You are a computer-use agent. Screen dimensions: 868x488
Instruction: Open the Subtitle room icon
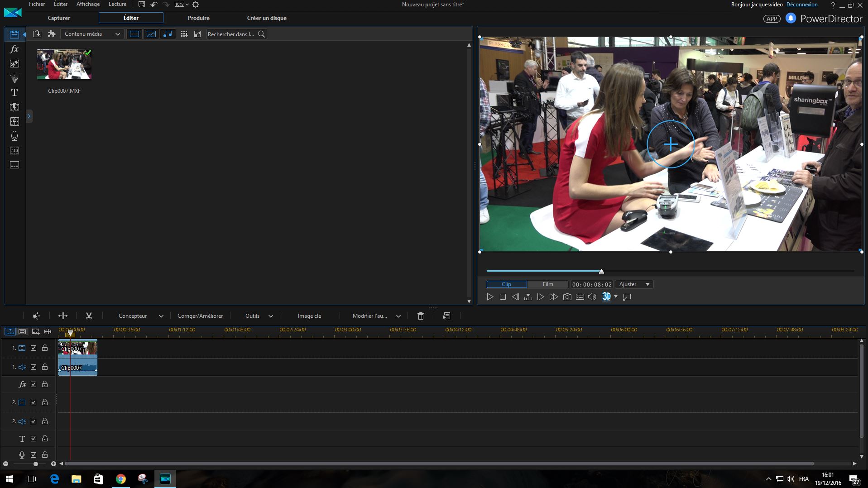click(x=14, y=165)
